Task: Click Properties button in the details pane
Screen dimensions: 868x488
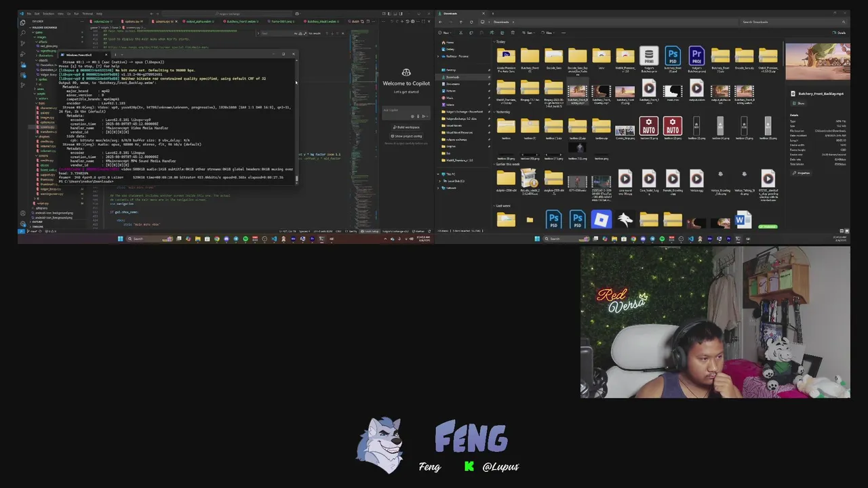Action: (801, 173)
